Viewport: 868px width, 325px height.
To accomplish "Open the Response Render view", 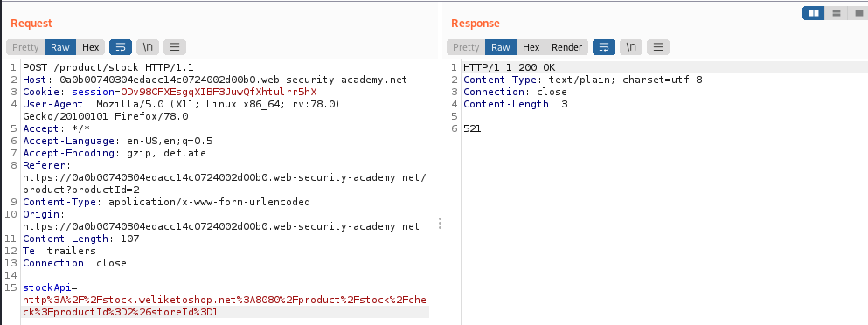I will (x=566, y=47).
